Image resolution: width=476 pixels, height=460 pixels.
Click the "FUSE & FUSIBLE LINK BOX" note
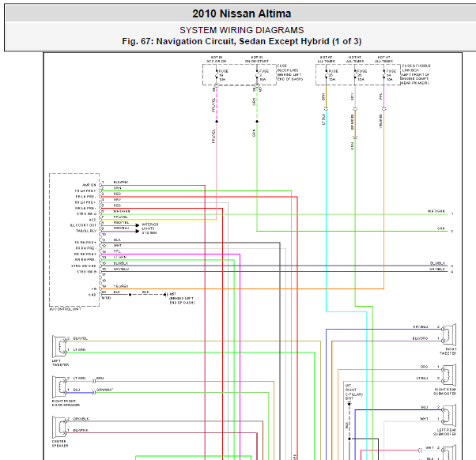coord(416,74)
